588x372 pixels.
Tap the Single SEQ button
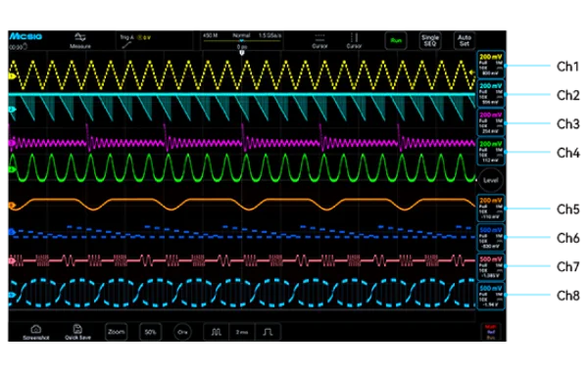(x=430, y=40)
